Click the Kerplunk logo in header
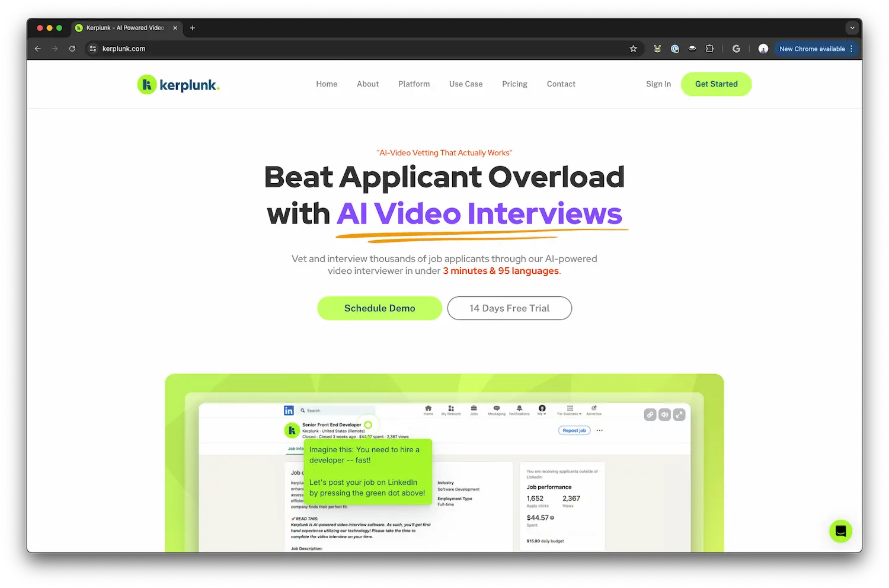 (178, 85)
